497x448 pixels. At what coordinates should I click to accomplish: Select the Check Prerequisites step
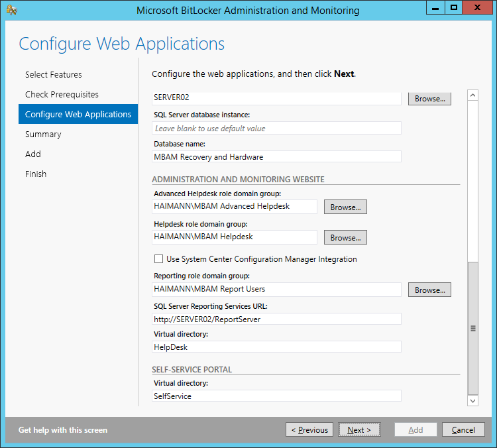pos(62,95)
